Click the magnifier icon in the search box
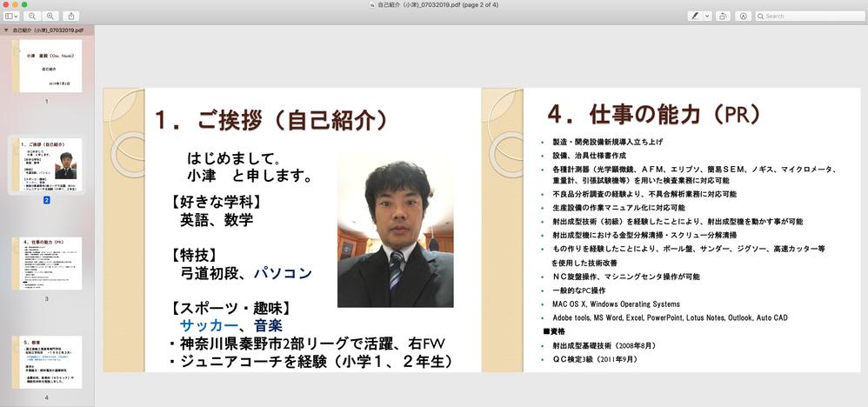 (761, 17)
